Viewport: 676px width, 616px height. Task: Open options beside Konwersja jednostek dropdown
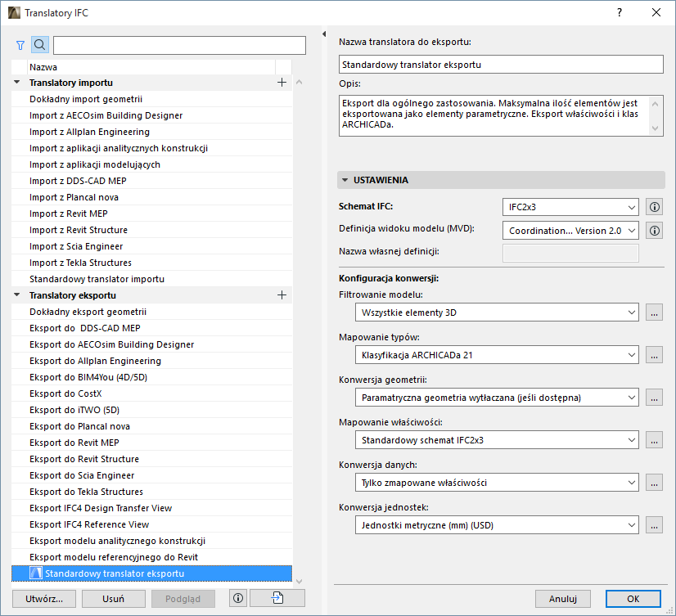coord(654,525)
